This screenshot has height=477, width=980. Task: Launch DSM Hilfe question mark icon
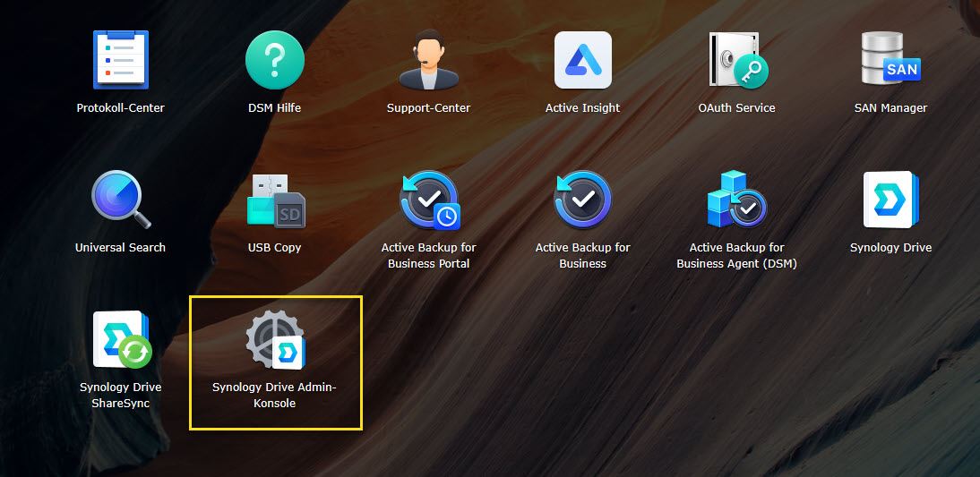pos(274,60)
